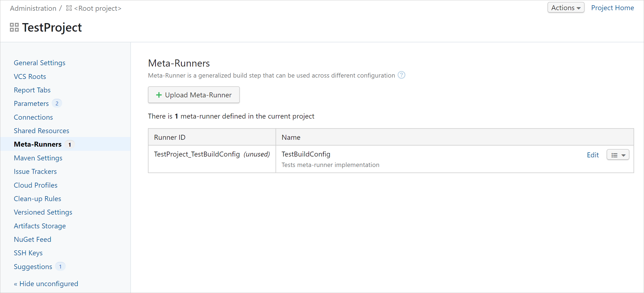644x293 pixels.
Task: Navigate to Administration breadcrumb
Action: point(33,8)
